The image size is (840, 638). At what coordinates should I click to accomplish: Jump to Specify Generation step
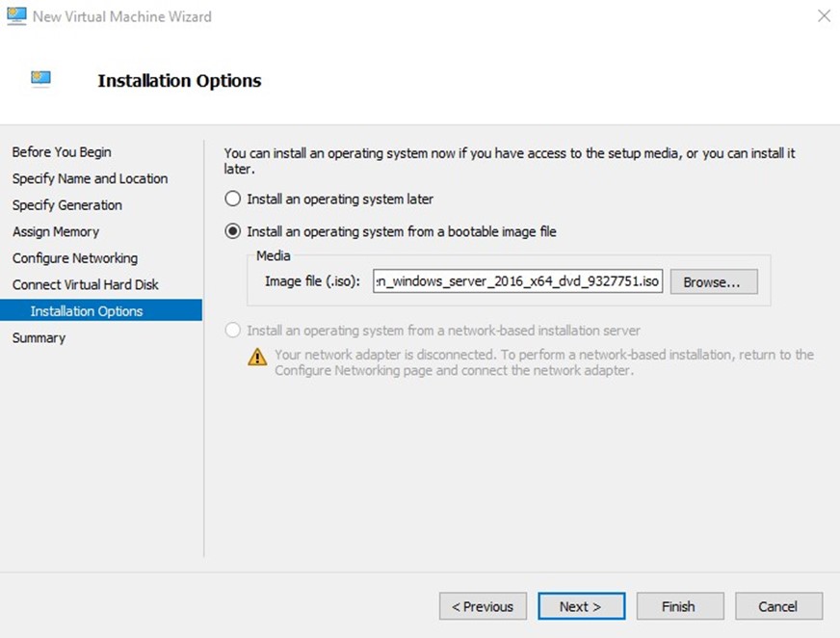pyautogui.click(x=67, y=205)
